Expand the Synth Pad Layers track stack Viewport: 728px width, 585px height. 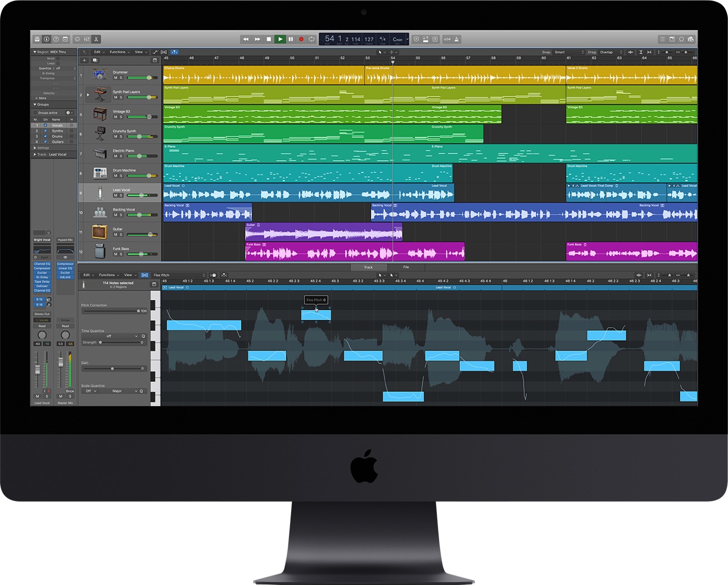(88, 95)
